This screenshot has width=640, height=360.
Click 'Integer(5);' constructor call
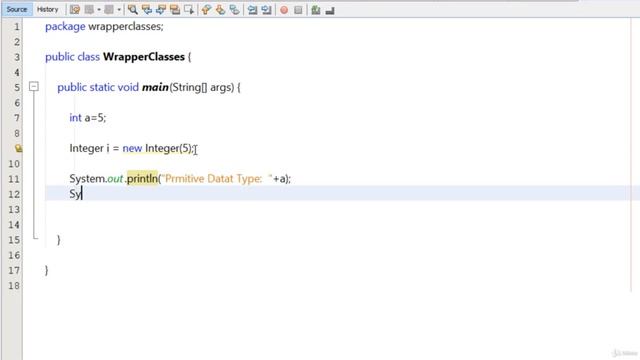tap(169, 149)
